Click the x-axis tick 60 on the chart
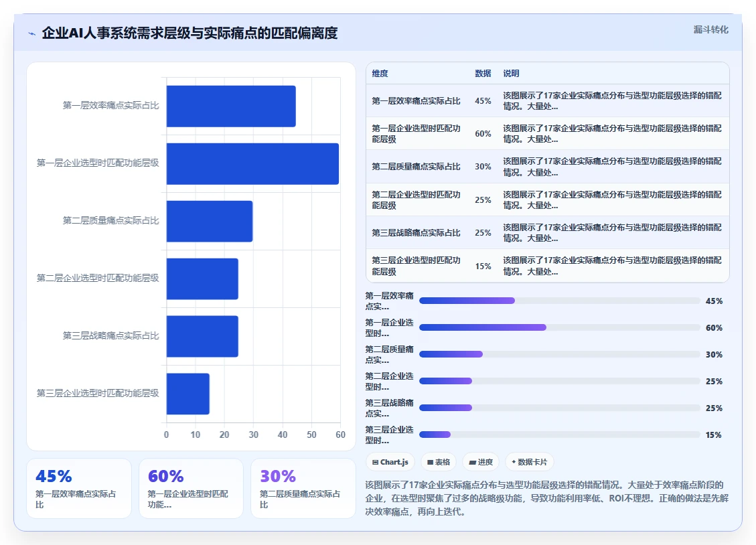 (340, 435)
